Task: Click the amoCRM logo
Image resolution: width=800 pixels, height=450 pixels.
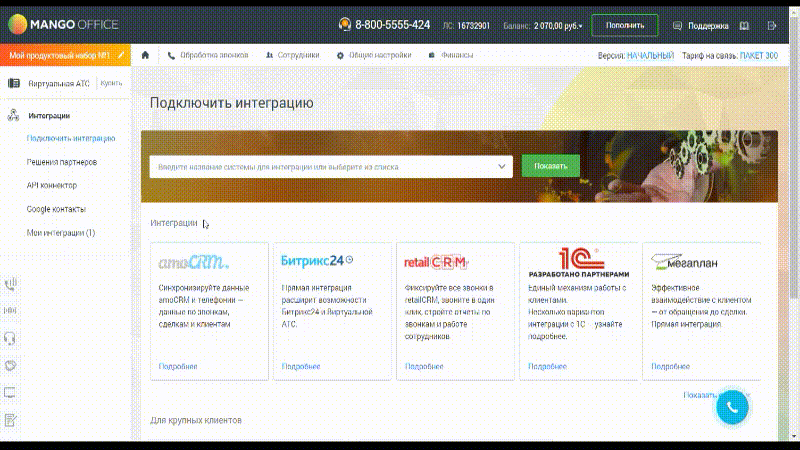Action: 193,262
